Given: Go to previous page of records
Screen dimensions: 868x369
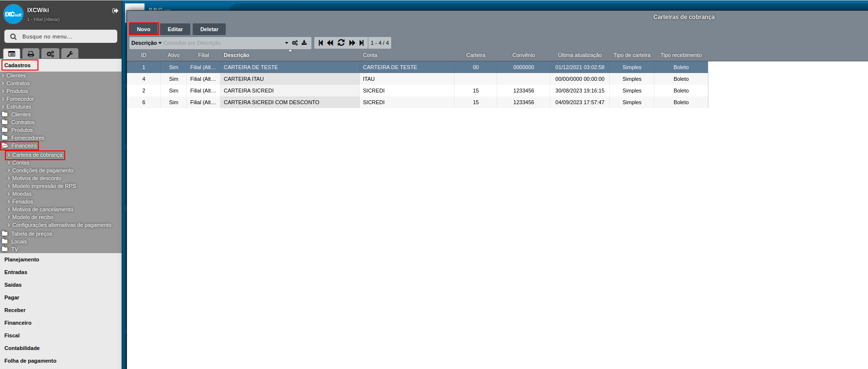Looking at the screenshot, I should (330, 43).
